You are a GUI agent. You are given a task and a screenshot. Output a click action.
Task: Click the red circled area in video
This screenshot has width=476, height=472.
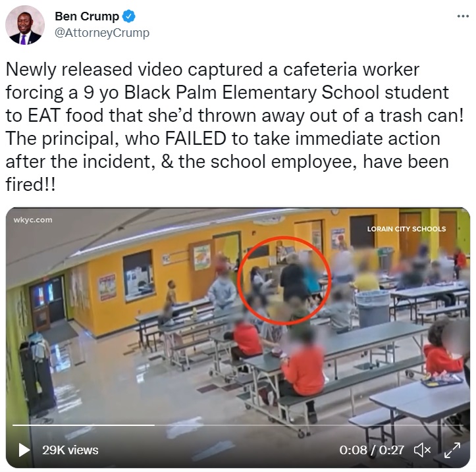284,280
